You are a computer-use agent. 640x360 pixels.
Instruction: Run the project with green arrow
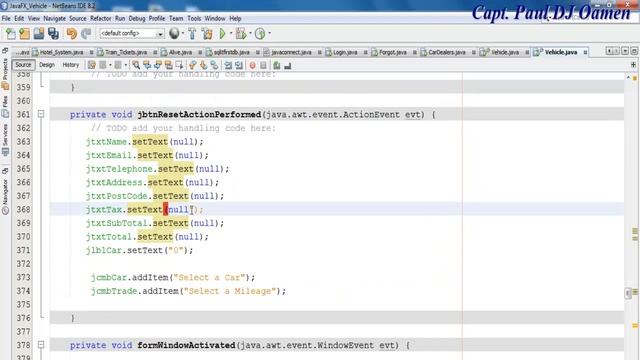[222, 33]
